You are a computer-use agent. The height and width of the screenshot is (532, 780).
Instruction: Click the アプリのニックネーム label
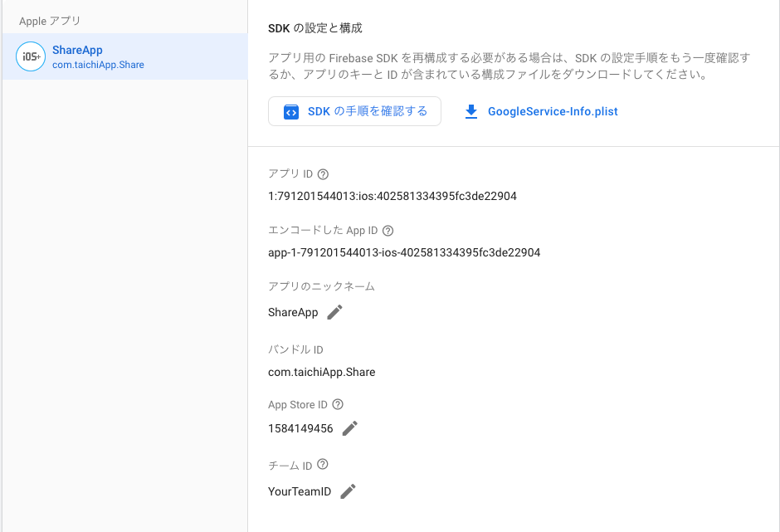point(321,286)
